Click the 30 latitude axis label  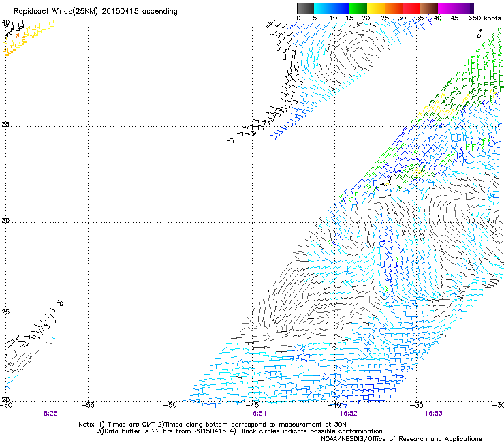click(5, 221)
